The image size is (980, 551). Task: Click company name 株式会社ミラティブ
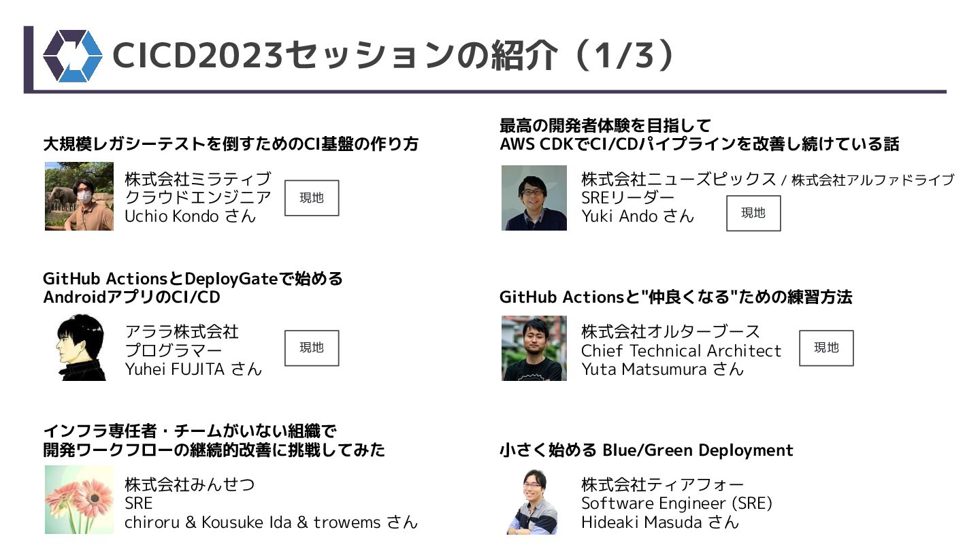tap(198, 180)
